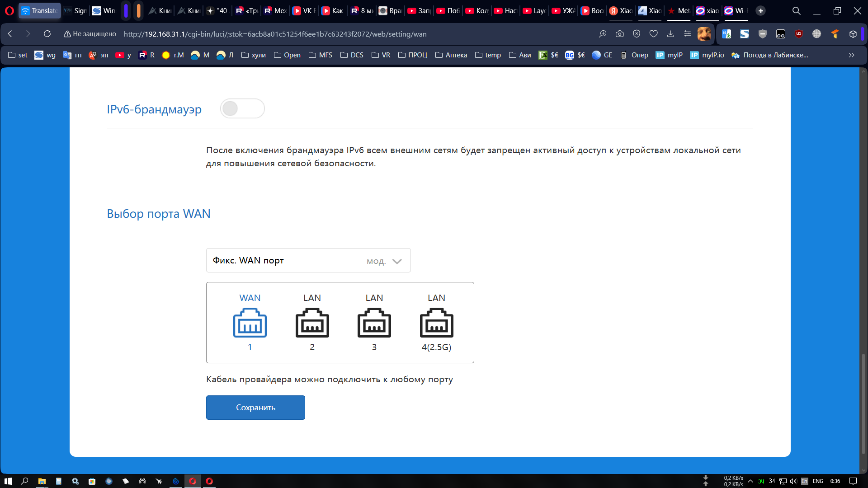
Task: Open tab search magnifier icon
Action: [797, 11]
